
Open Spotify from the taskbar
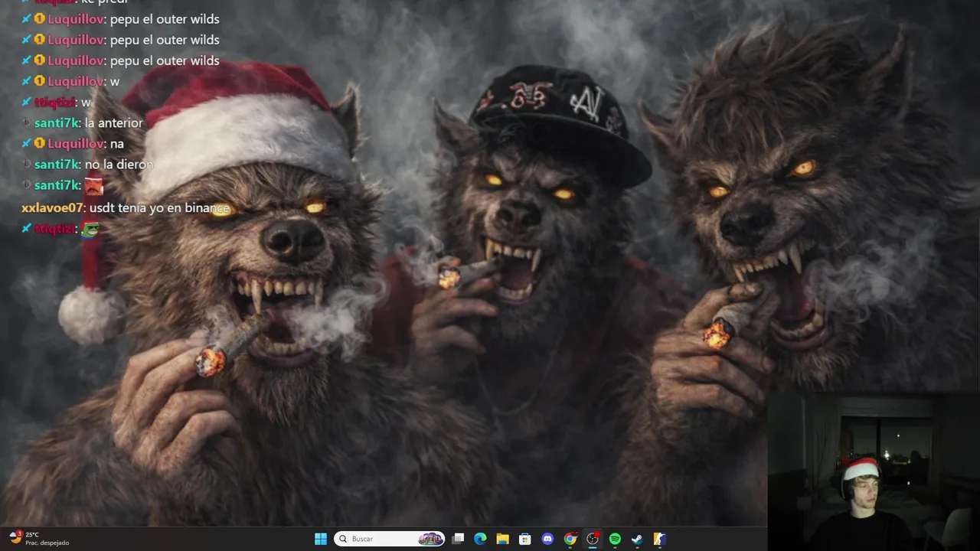pyautogui.click(x=615, y=539)
